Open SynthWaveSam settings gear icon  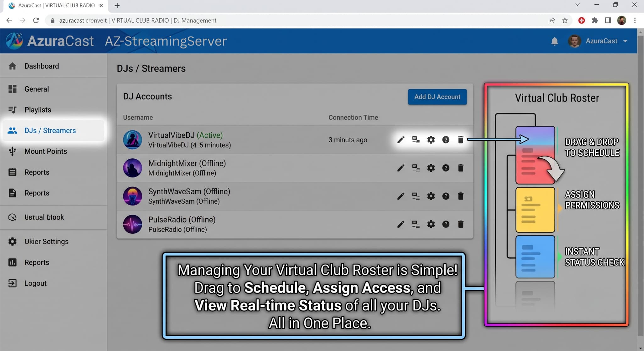click(431, 196)
